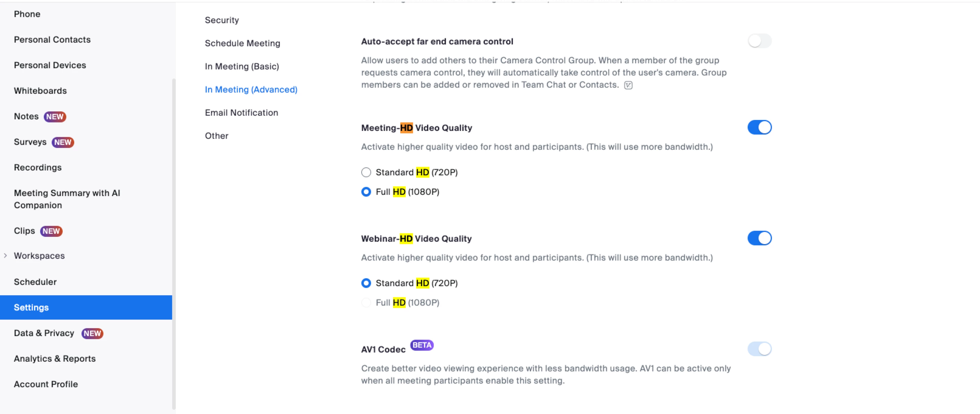980x414 pixels.
Task: Go to Email Notification settings
Action: tap(241, 113)
